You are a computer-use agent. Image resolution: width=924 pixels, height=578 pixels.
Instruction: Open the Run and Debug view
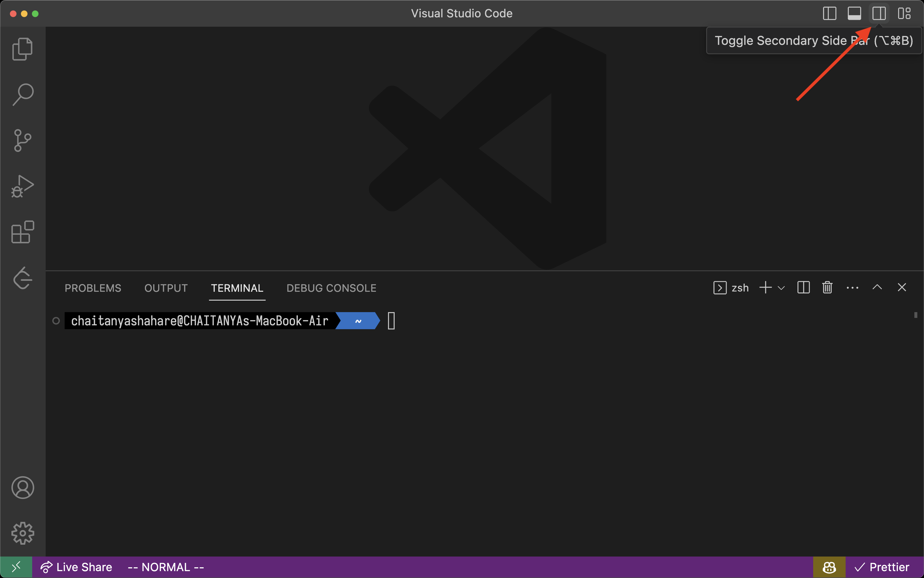tap(23, 186)
